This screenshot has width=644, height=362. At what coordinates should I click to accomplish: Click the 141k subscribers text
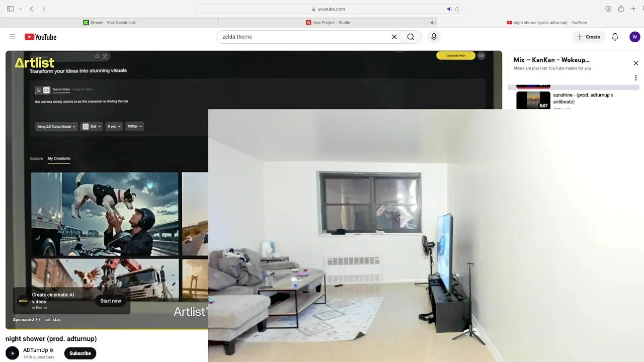click(39, 357)
